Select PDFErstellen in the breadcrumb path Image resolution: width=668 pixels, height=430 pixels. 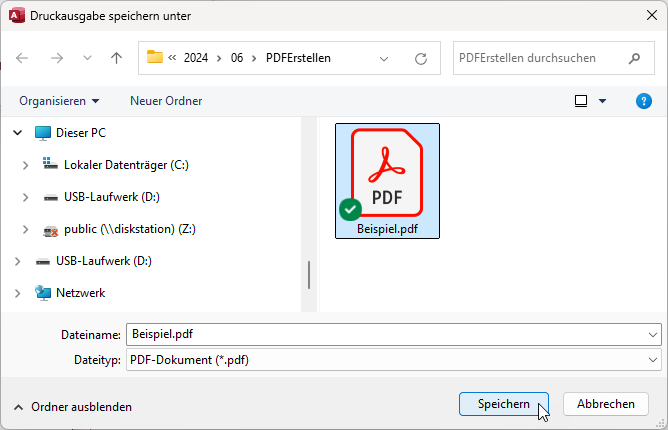(298, 58)
